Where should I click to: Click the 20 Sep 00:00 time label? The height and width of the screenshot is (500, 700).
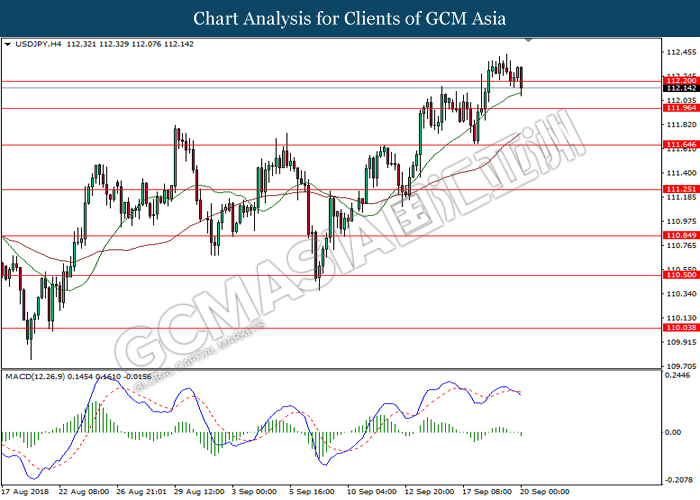545,492
